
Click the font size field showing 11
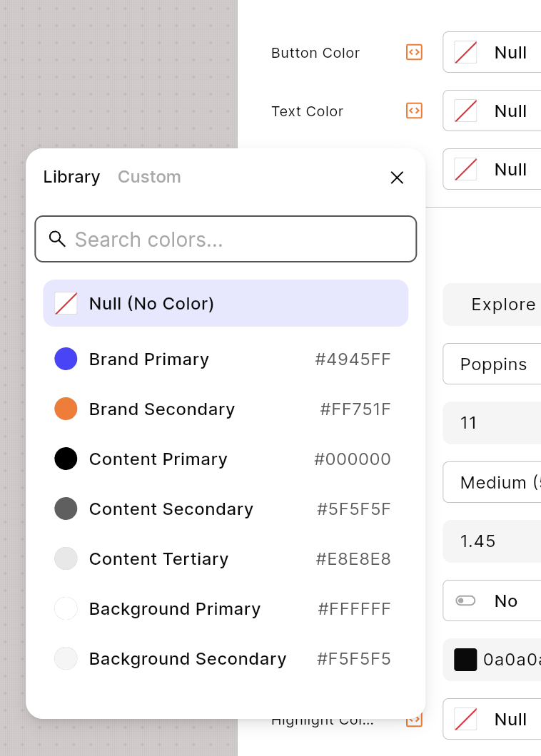coord(494,423)
